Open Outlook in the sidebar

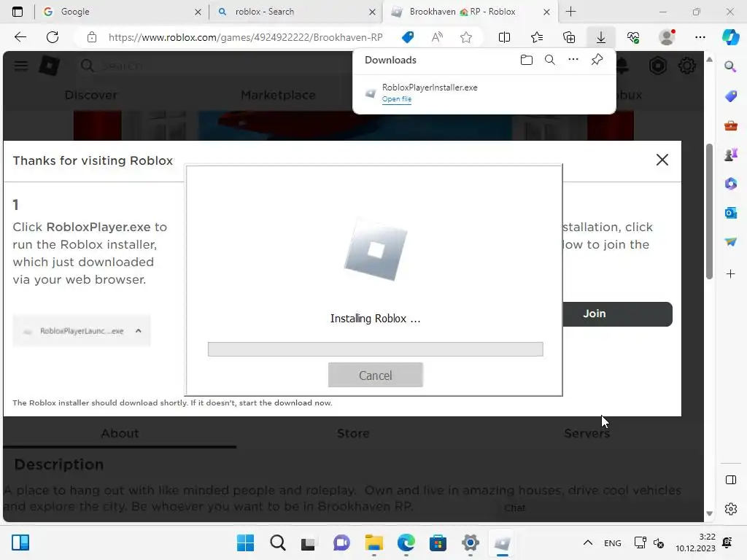click(x=730, y=213)
